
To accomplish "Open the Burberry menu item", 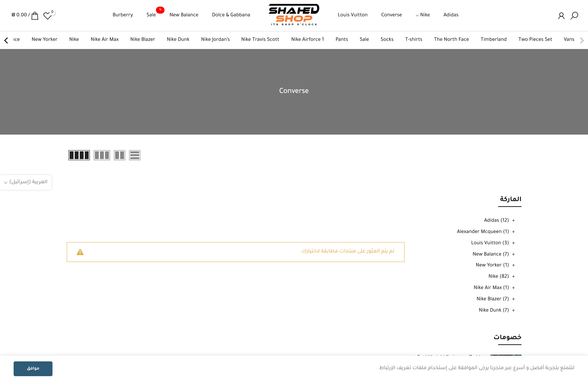I will pos(122,15).
